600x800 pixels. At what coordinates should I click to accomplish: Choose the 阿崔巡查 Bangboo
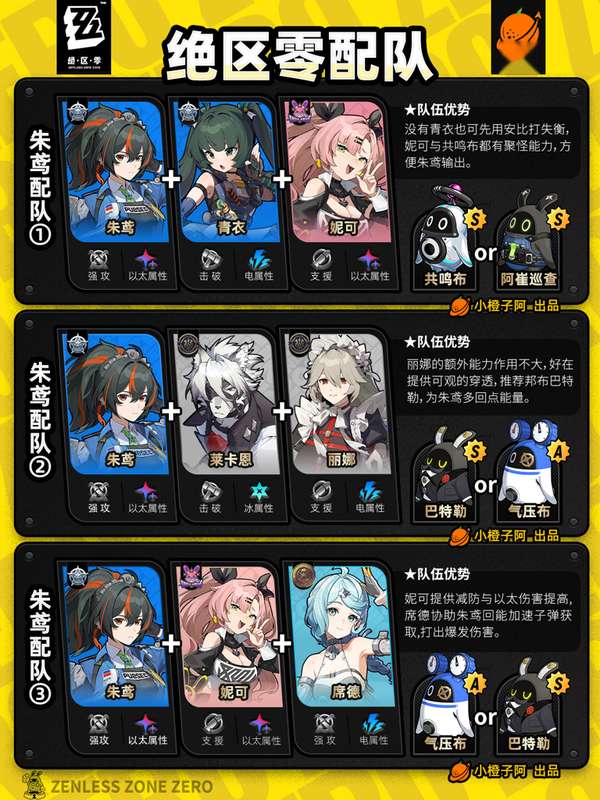point(528,240)
